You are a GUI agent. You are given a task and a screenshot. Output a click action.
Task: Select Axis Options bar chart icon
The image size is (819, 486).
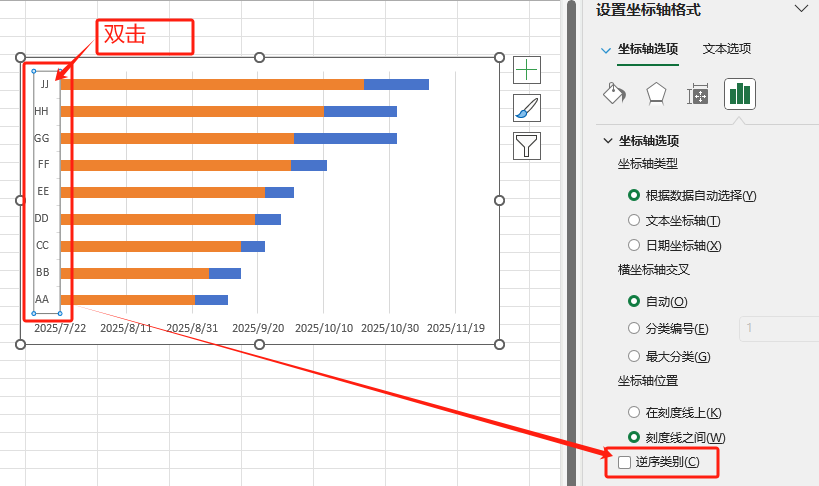pos(740,94)
